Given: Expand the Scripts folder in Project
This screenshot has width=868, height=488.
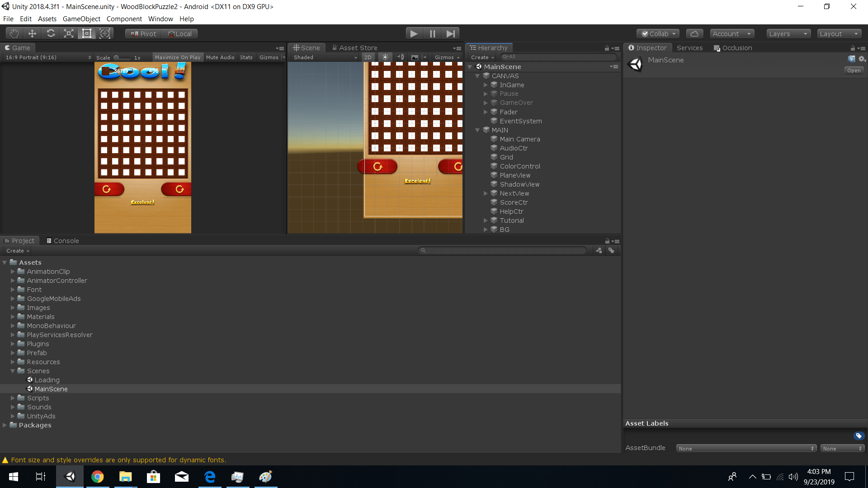Looking at the screenshot, I should (13, 398).
